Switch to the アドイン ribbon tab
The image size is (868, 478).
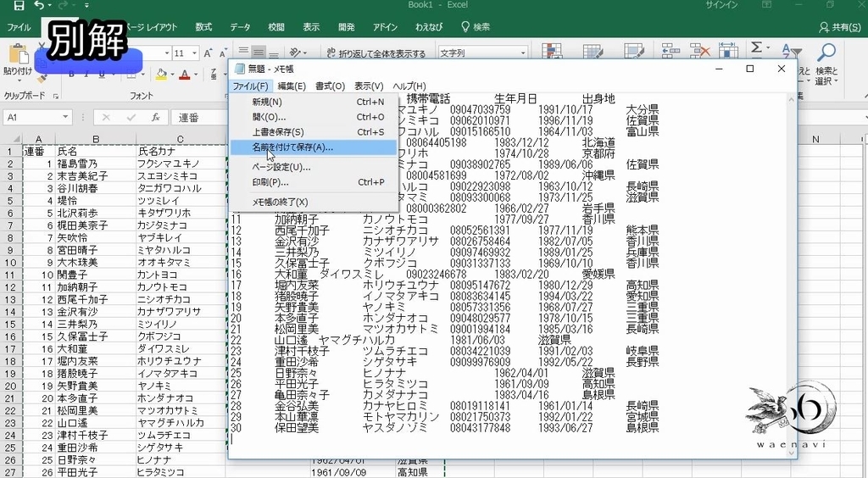(385, 26)
